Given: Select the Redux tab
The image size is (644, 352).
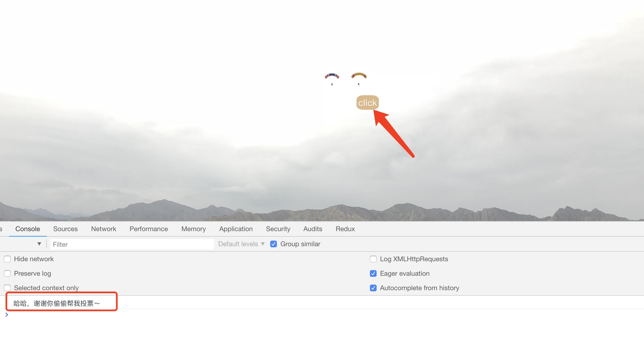Looking at the screenshot, I should (345, 229).
